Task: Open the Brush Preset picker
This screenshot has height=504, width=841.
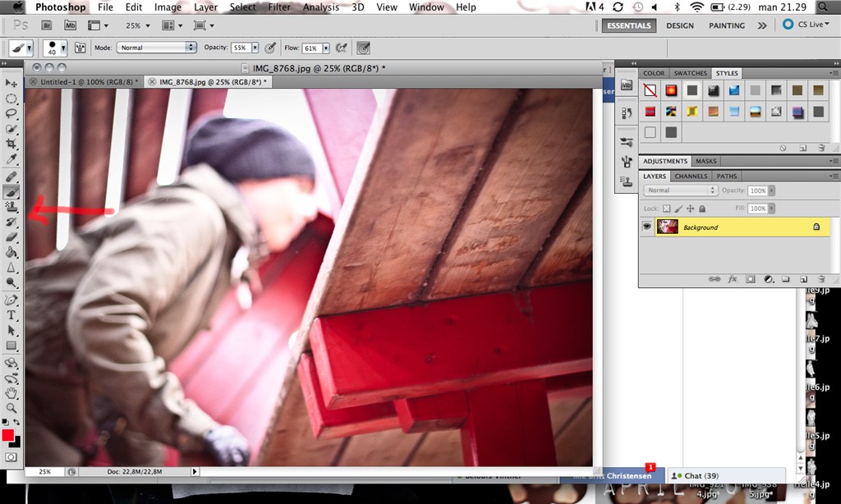Action: [55, 48]
